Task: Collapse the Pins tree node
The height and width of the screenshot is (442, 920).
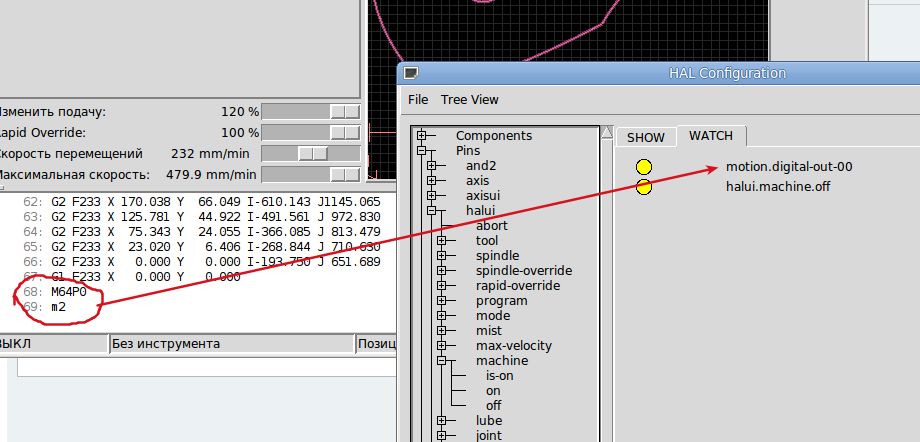Action: (x=421, y=151)
